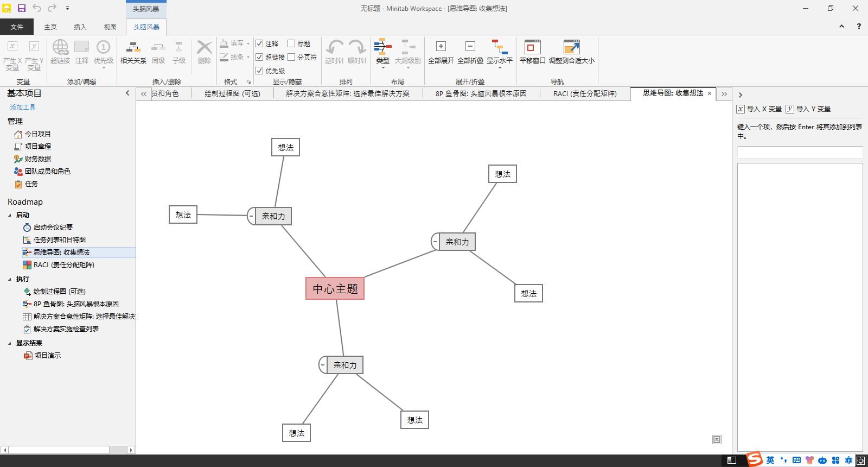Image resolution: width=868 pixels, height=467 pixels.
Task: Click the Sogou input method tray icon
Action: coord(754,459)
